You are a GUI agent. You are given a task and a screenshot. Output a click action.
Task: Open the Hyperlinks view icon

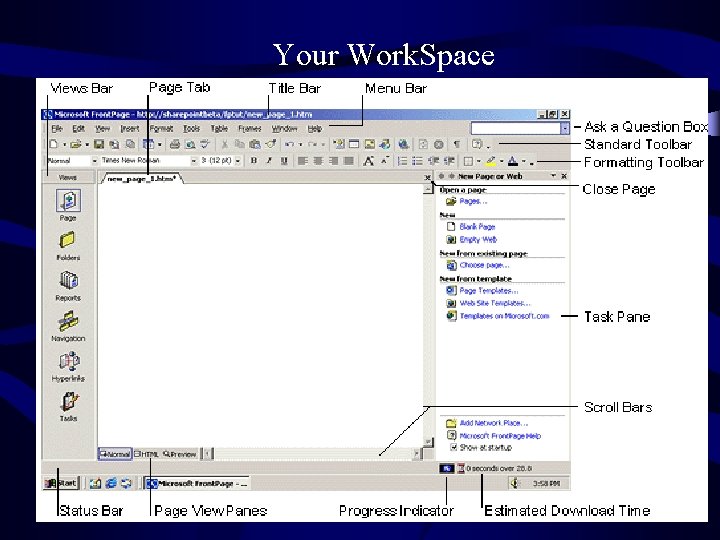[x=69, y=361]
